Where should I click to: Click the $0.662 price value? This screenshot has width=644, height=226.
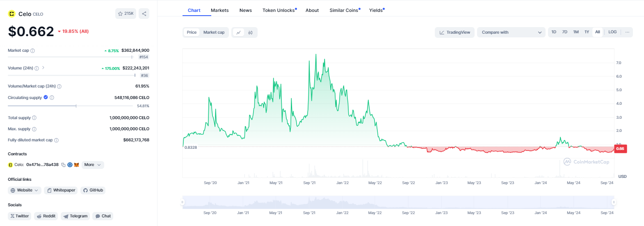click(x=31, y=31)
